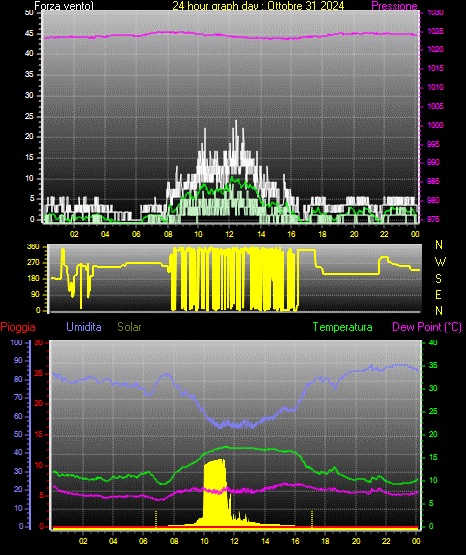Click the 360 wind direction axis value
The image size is (466, 555).
tap(33, 247)
